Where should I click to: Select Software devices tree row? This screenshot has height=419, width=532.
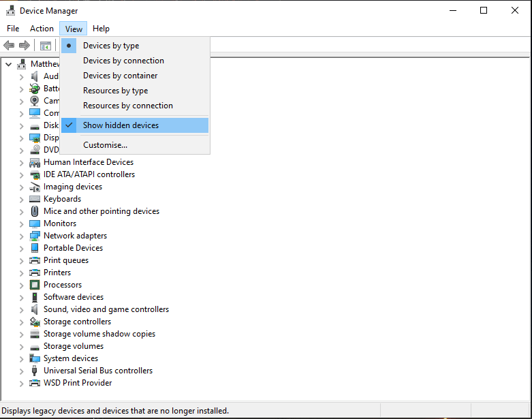74,297
